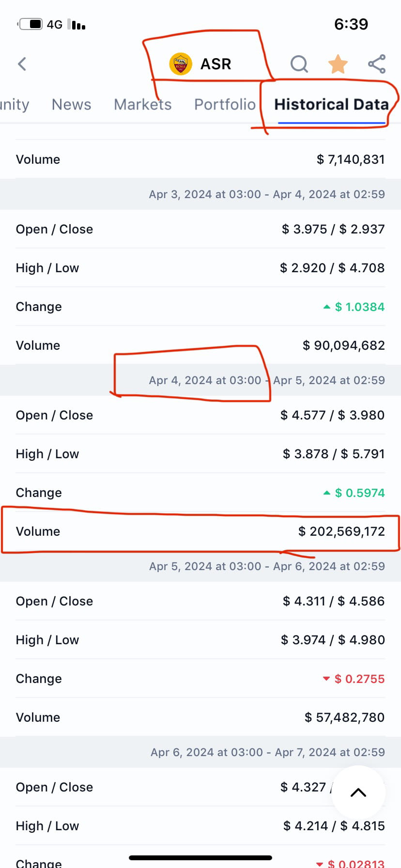This screenshot has width=401, height=868.
Task: Open the Portfolio tab
Action: (x=225, y=104)
